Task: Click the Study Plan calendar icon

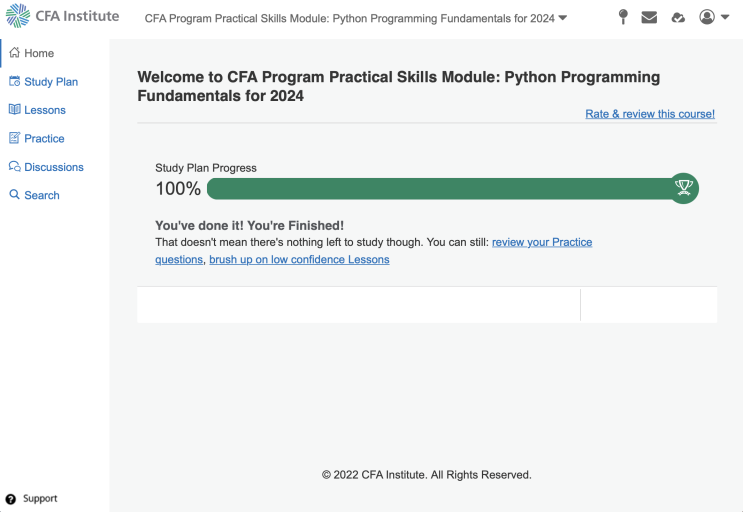Action: (x=14, y=82)
